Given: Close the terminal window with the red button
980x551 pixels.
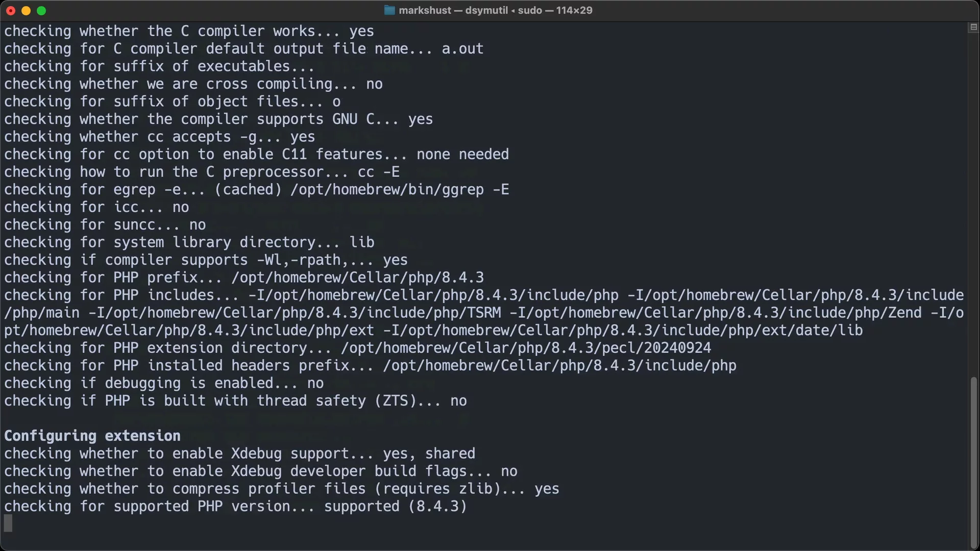Looking at the screenshot, I should point(11,11).
